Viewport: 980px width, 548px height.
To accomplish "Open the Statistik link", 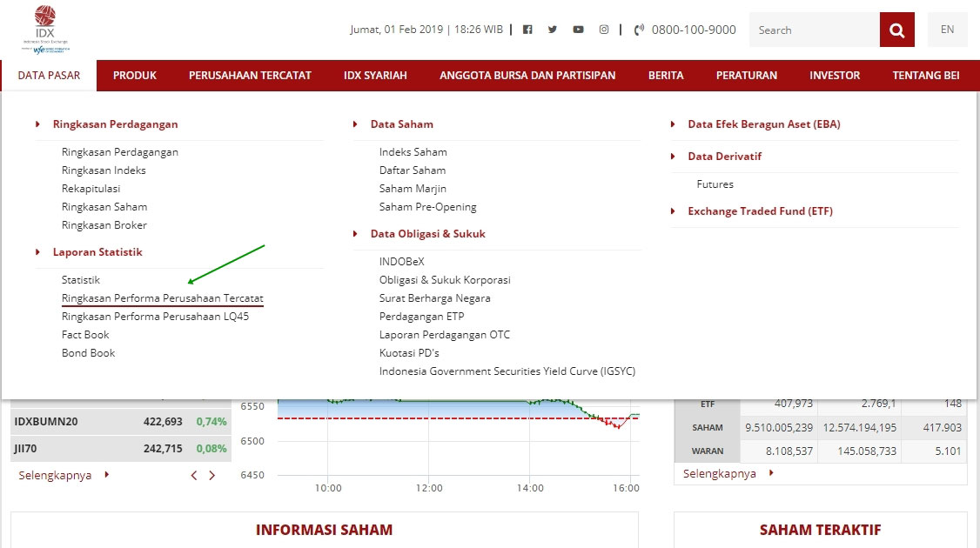I will click(x=81, y=280).
